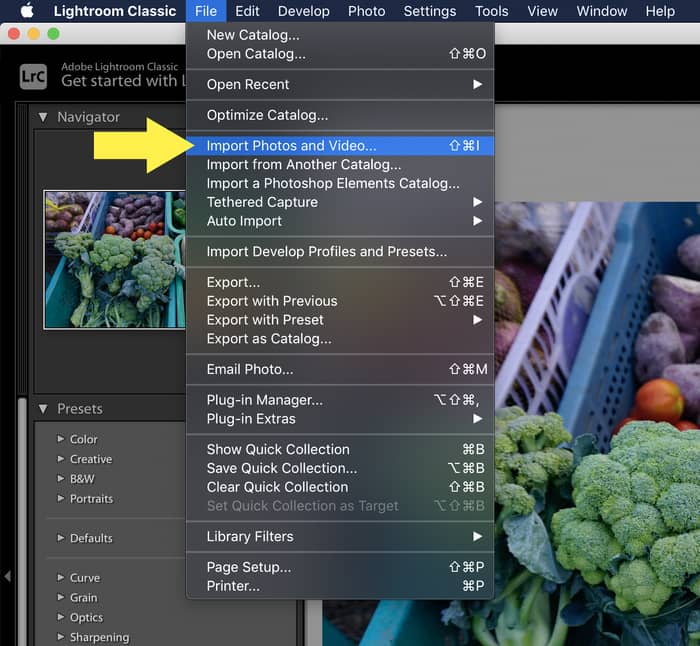Close the File menu in menu bar
The width and height of the screenshot is (700, 646).
tap(206, 11)
